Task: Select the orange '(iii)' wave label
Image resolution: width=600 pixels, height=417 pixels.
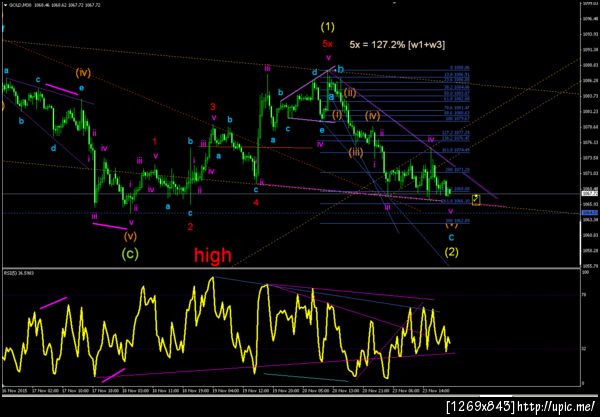Action: coord(356,152)
